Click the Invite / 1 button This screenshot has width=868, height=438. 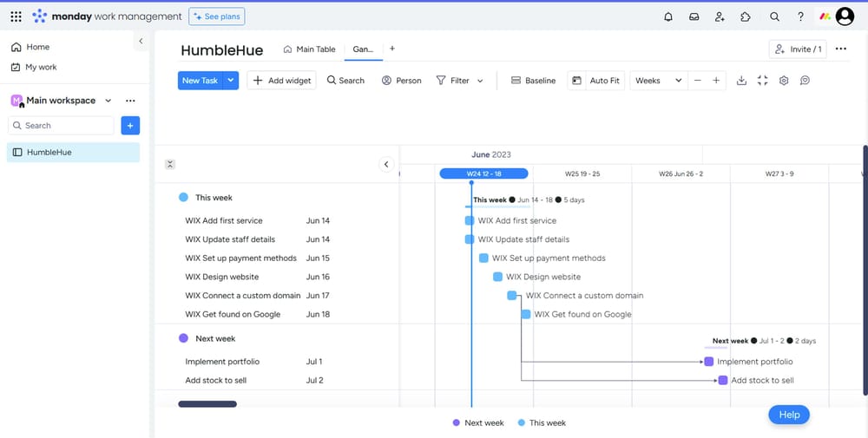pos(798,49)
